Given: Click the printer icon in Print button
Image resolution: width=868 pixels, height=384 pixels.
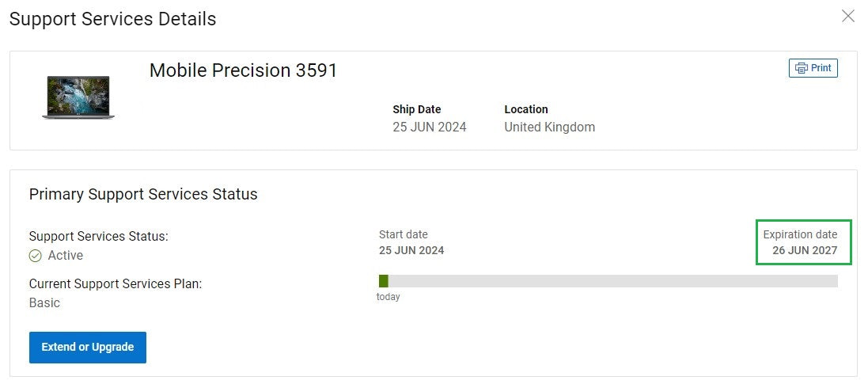Looking at the screenshot, I should pyautogui.click(x=801, y=68).
